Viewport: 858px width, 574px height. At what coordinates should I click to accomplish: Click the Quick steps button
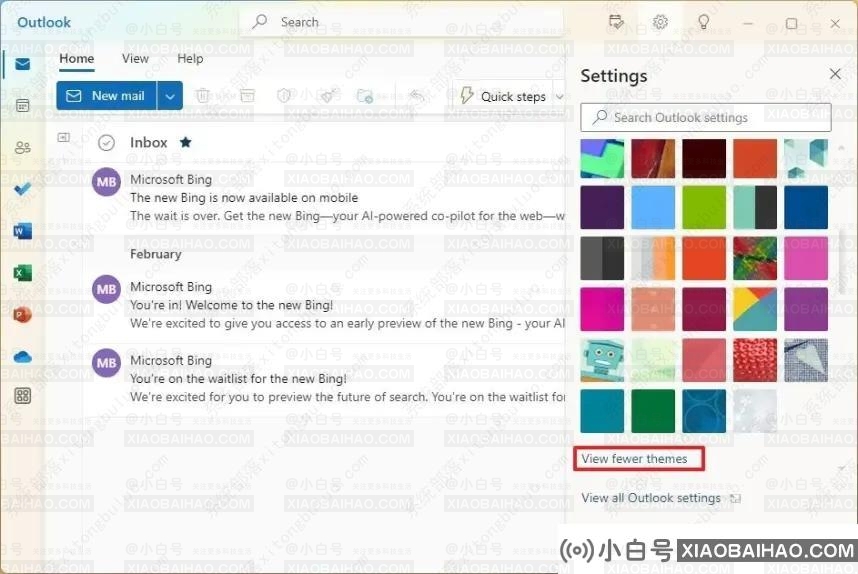[x=503, y=96]
